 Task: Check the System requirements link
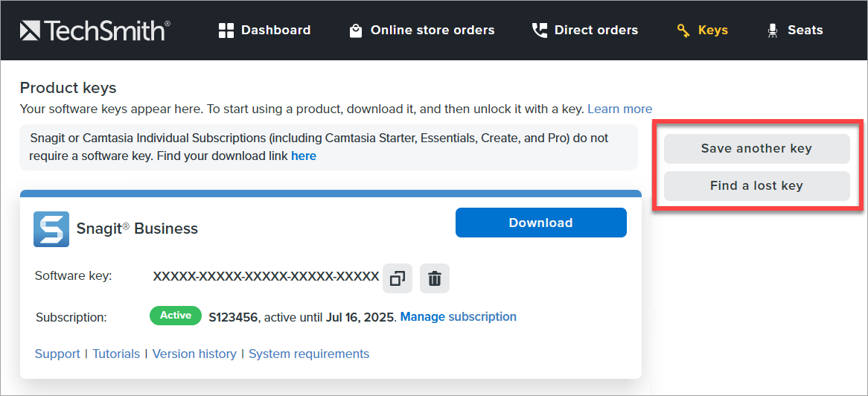[309, 354]
